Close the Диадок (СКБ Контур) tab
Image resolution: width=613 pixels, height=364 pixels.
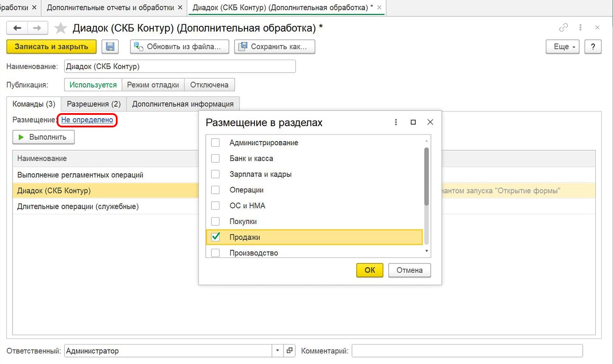(379, 7)
